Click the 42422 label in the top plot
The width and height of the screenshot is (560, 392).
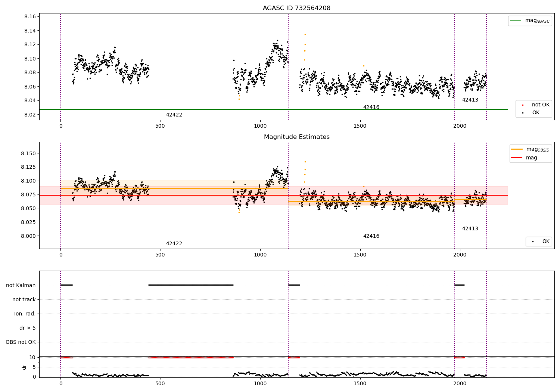[x=174, y=115]
